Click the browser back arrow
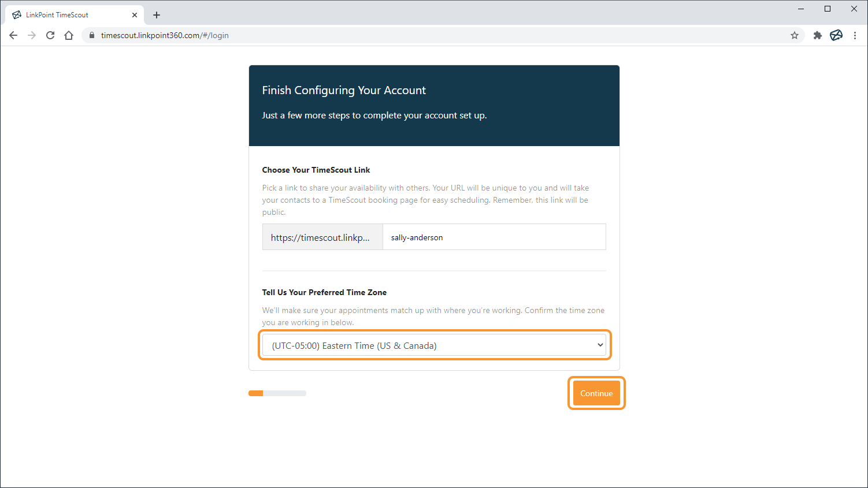This screenshot has height=488, width=868. click(x=13, y=35)
